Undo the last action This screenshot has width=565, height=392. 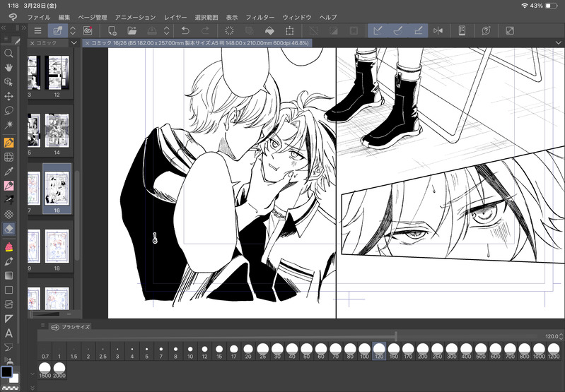coord(185,31)
